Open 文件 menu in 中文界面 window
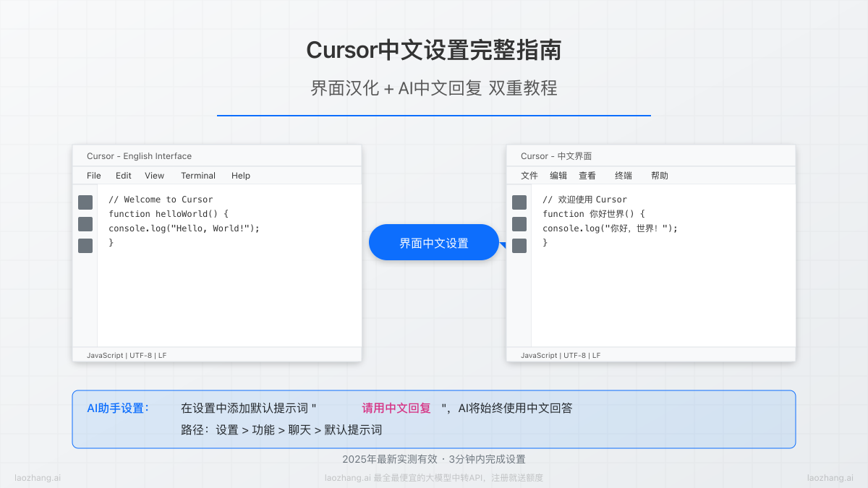 (x=529, y=176)
